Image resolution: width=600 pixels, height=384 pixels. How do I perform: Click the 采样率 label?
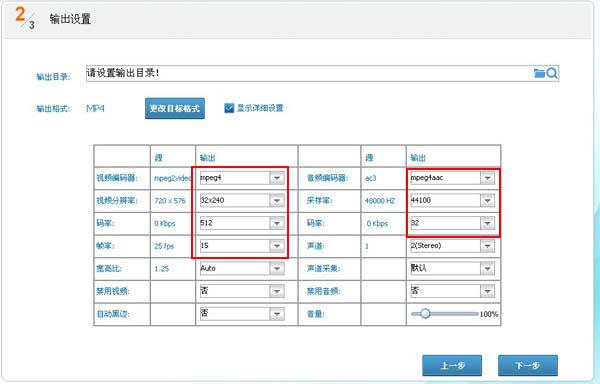319,201
